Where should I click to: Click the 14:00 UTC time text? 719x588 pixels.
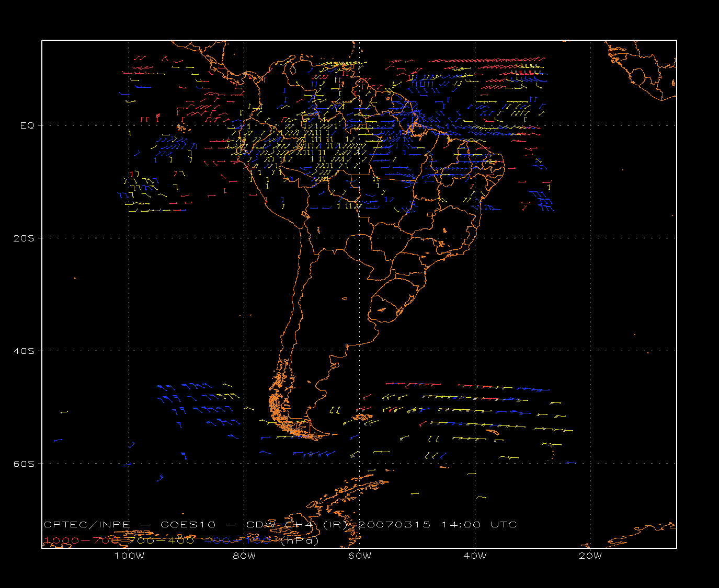pyautogui.click(x=479, y=524)
